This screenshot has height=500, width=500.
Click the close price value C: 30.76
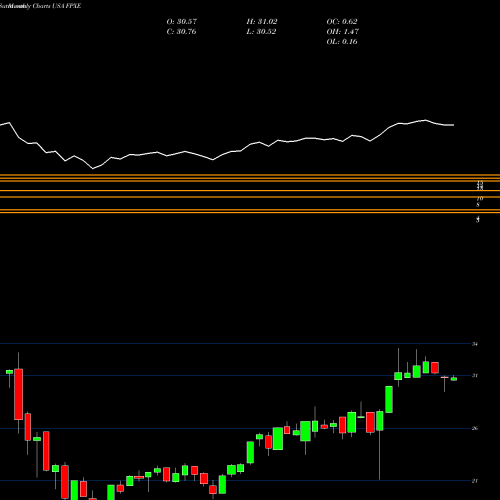[x=181, y=32]
